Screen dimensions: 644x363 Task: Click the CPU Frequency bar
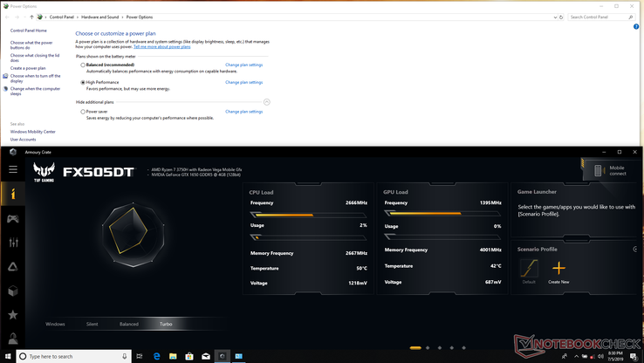coord(308,215)
